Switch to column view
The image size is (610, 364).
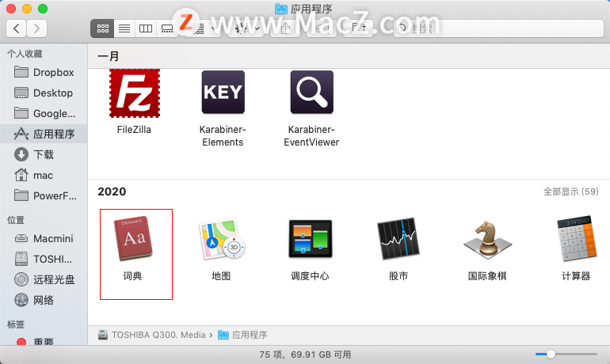coord(146,28)
